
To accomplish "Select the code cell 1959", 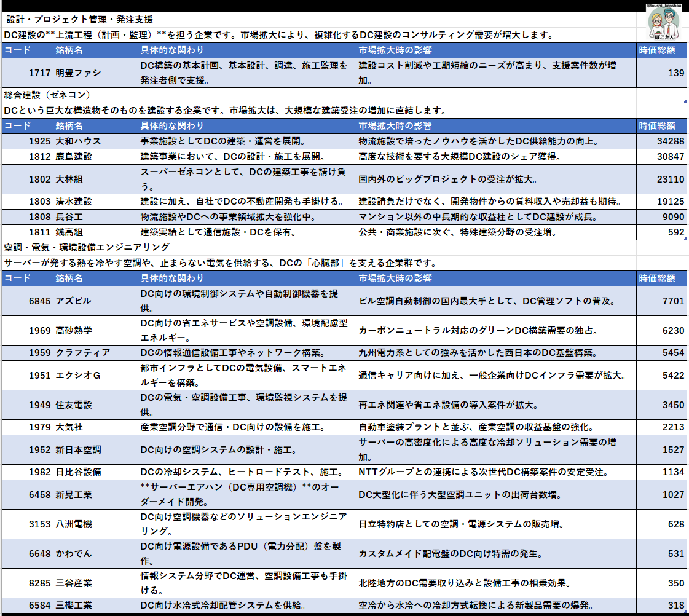I will 27,353.
